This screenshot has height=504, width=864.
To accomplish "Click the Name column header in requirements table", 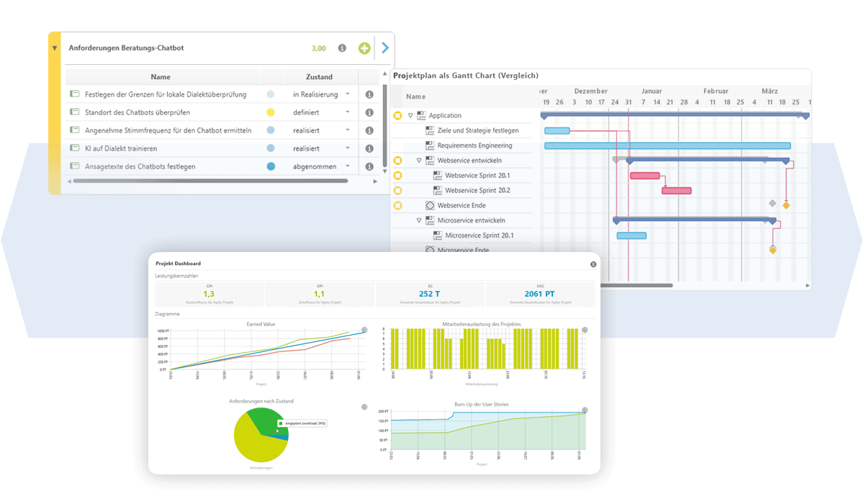I will [161, 77].
